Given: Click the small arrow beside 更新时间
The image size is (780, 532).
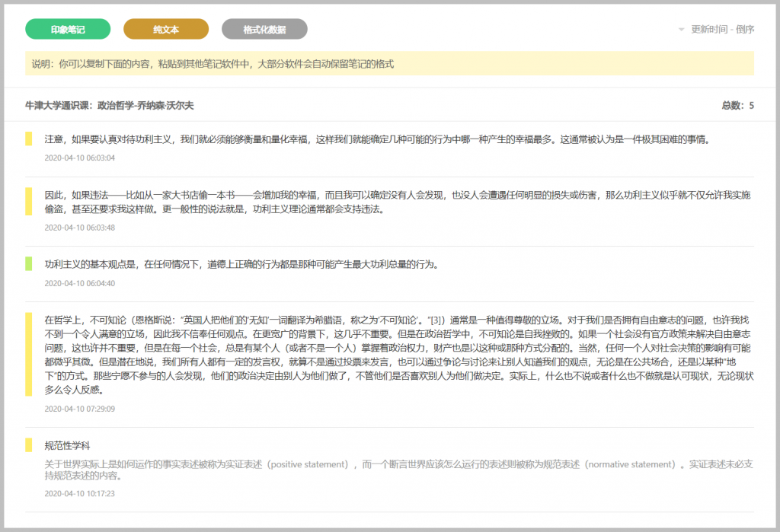Looking at the screenshot, I should click(x=682, y=30).
